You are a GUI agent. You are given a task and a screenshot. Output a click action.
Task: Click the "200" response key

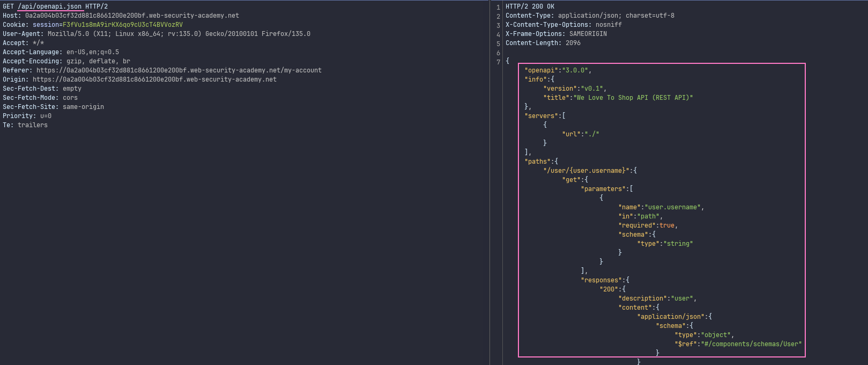pos(609,289)
